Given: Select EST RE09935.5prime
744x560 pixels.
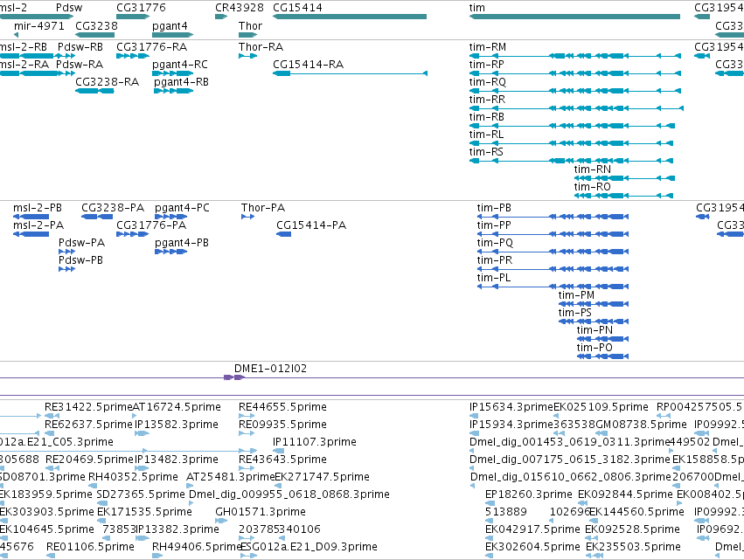Looking at the screenshot, I should [x=247, y=433].
